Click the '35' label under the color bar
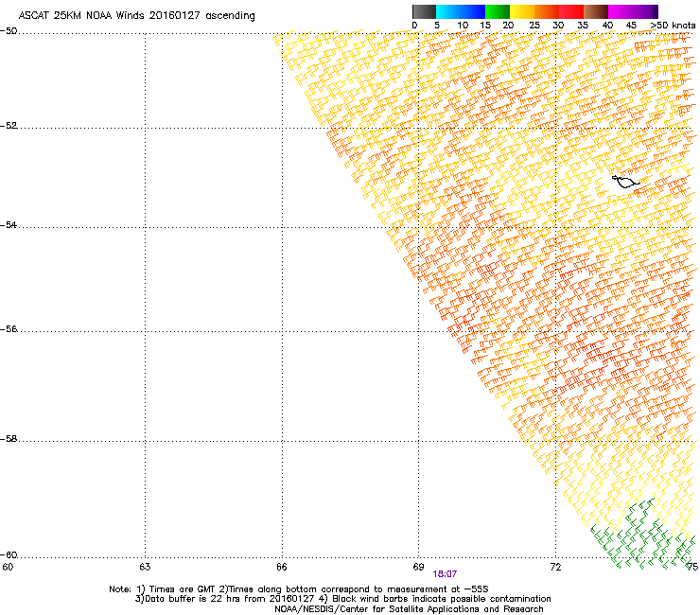 583,26
